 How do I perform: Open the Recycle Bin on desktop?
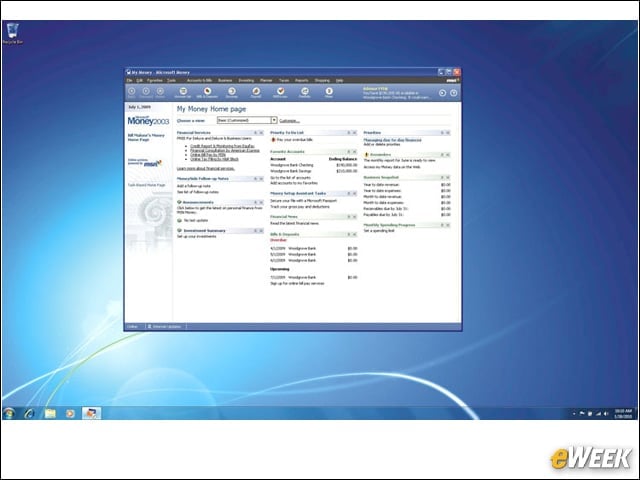coord(13,33)
